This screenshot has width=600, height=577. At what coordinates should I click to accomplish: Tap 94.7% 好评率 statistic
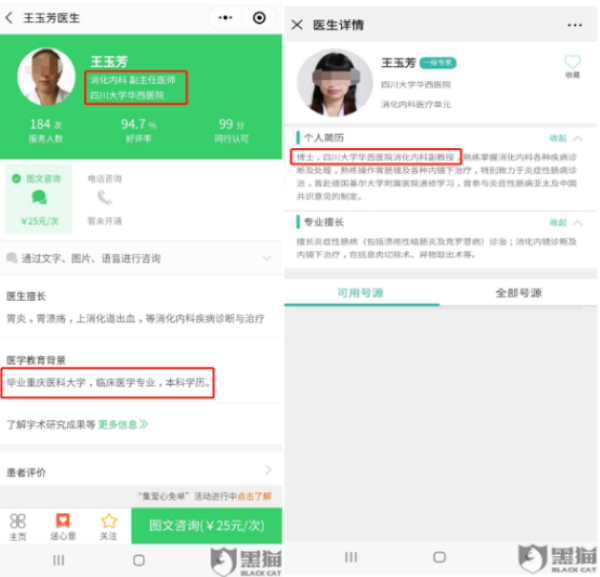point(139,130)
